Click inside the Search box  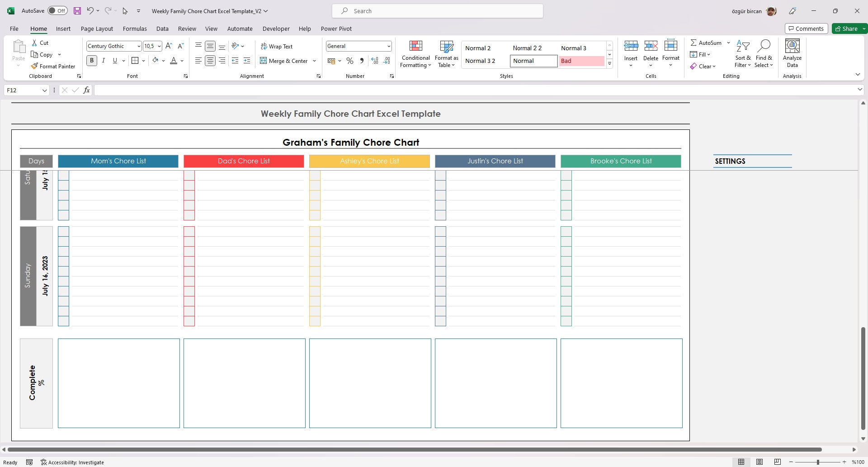(437, 10)
